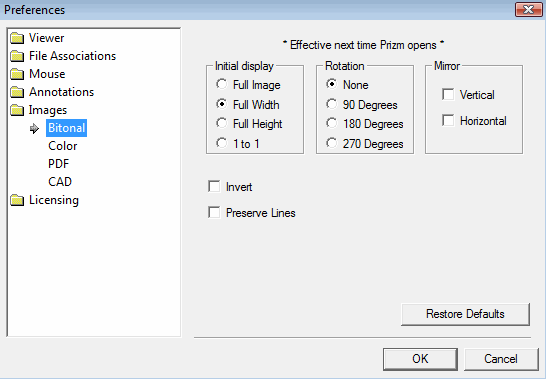The width and height of the screenshot is (546, 379).
Task: Click the Annotations folder icon
Action: (x=17, y=92)
